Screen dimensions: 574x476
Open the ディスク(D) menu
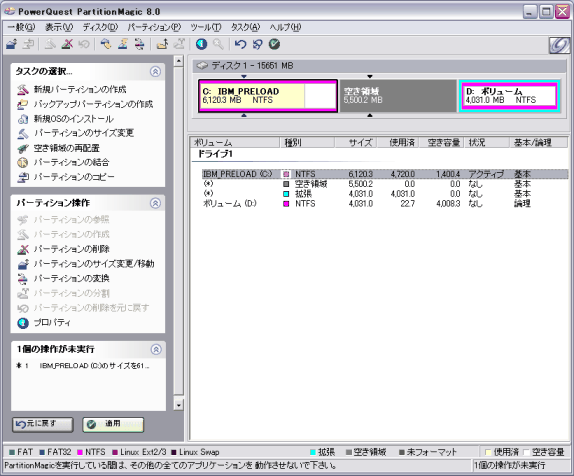point(100,27)
